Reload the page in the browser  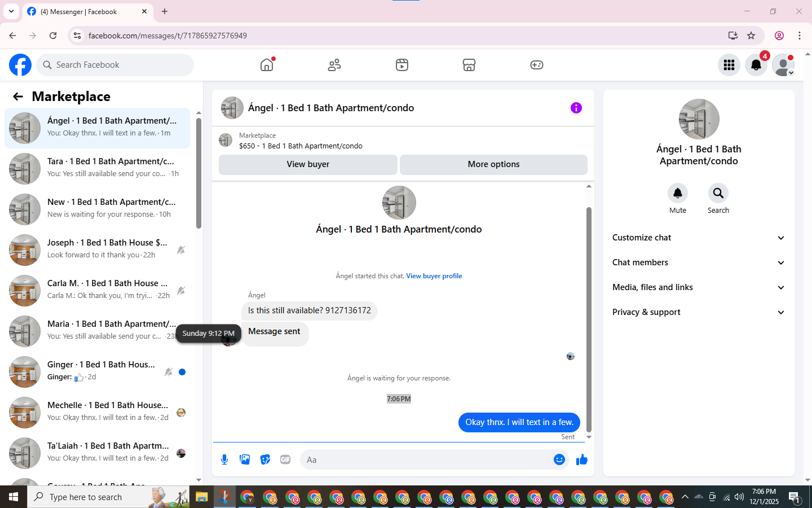pyautogui.click(x=53, y=36)
